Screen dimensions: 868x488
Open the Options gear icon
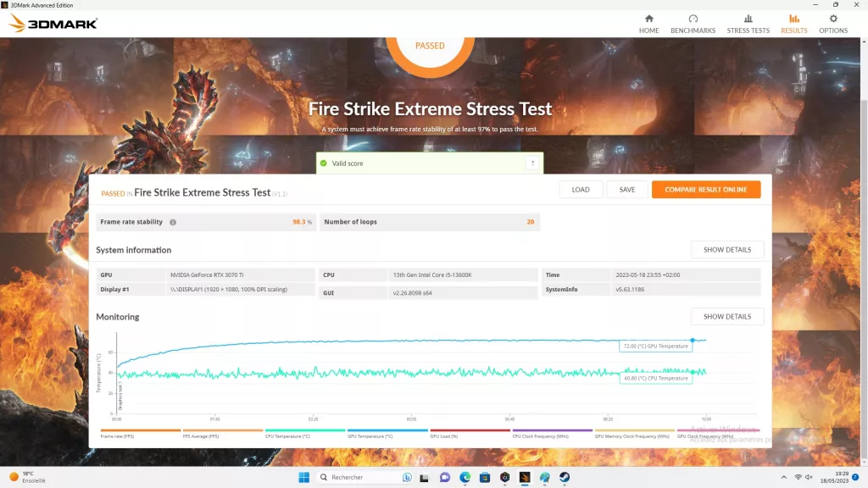(833, 19)
